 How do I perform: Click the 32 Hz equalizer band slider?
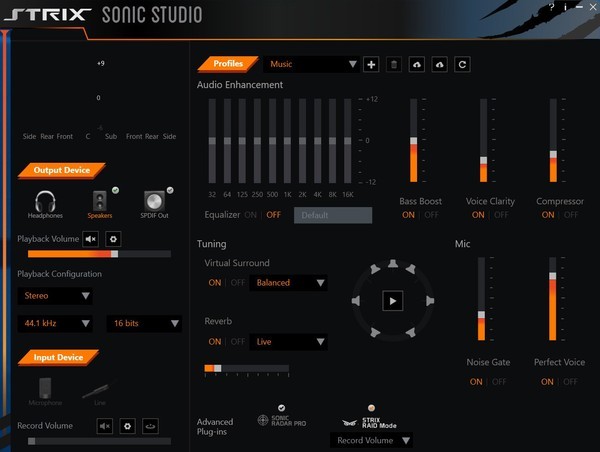pos(212,141)
